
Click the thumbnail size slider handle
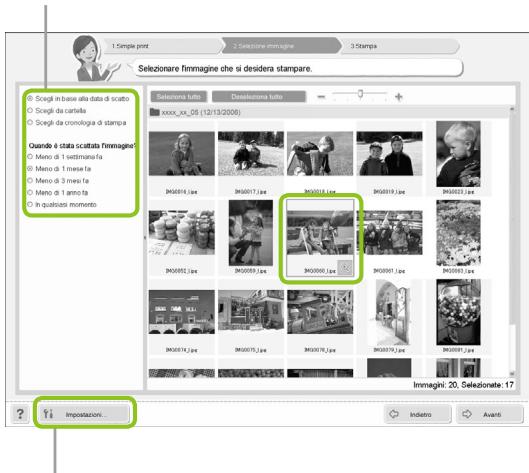(360, 93)
